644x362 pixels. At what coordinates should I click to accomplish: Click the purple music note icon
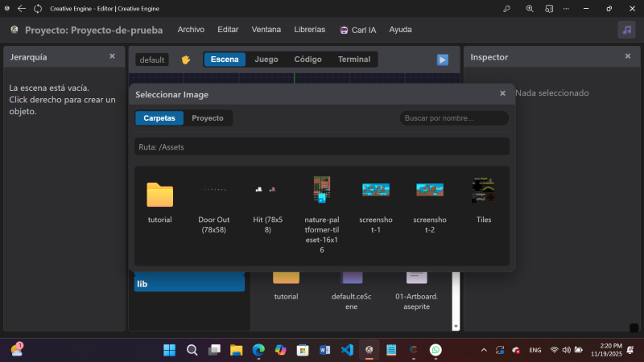[x=626, y=30]
